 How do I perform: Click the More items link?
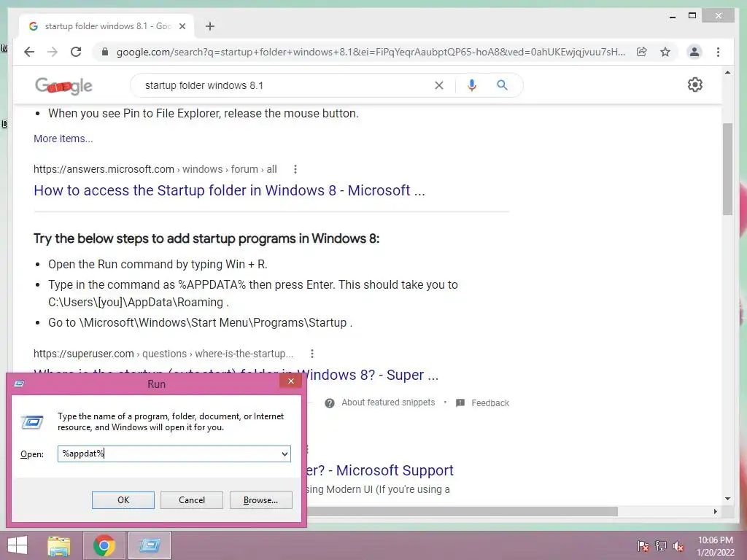pos(63,139)
